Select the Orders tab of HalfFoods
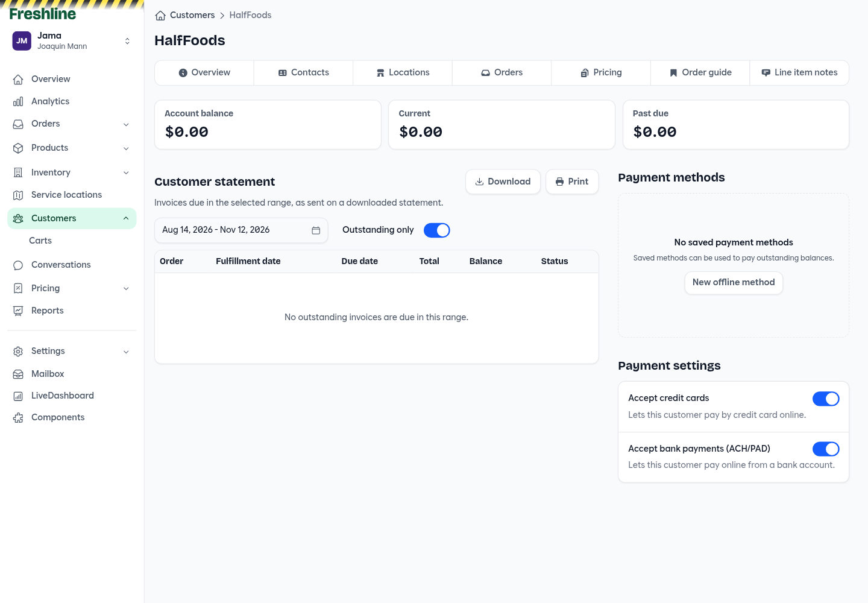Screen dimensions: 868x603 (502, 72)
